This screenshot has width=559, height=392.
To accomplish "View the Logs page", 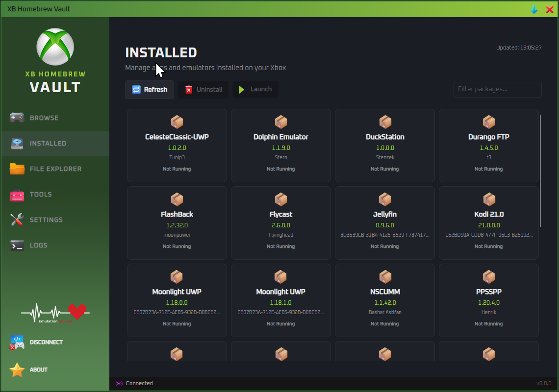I will [x=55, y=245].
